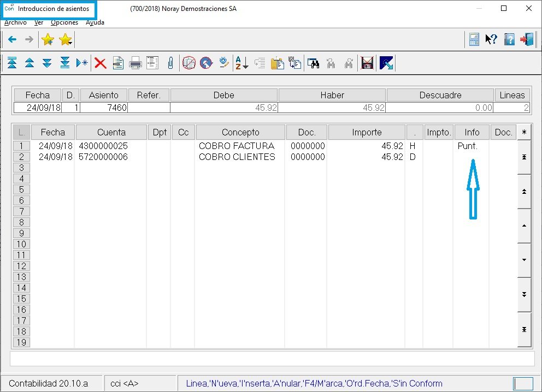Move up one line with the single up arrow
The width and height of the screenshot is (542, 392).
525,226
